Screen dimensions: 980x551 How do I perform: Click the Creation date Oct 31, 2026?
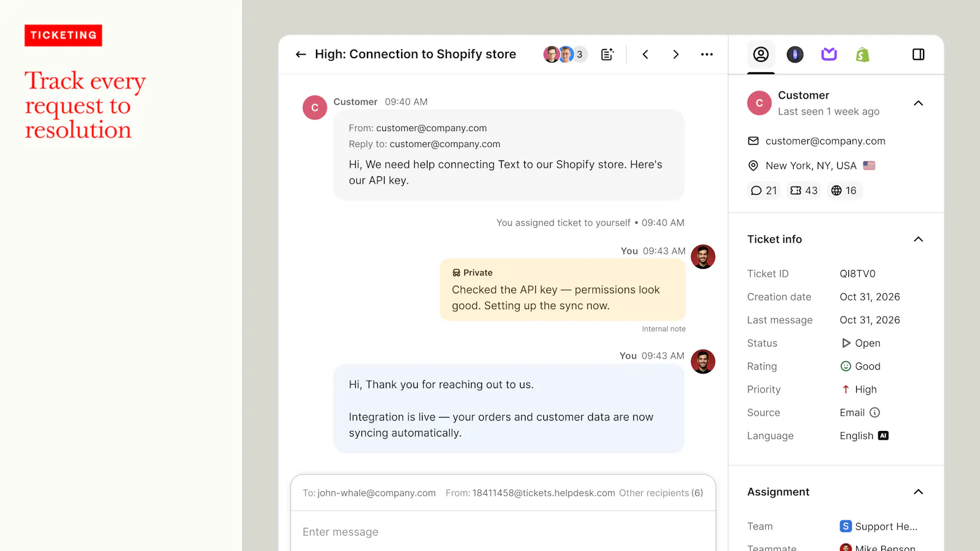pyautogui.click(x=870, y=297)
